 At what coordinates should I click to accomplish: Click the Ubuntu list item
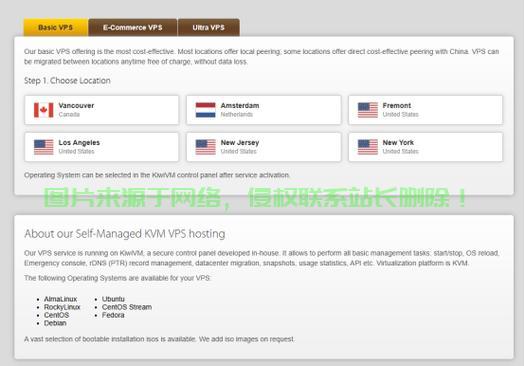[x=113, y=299]
